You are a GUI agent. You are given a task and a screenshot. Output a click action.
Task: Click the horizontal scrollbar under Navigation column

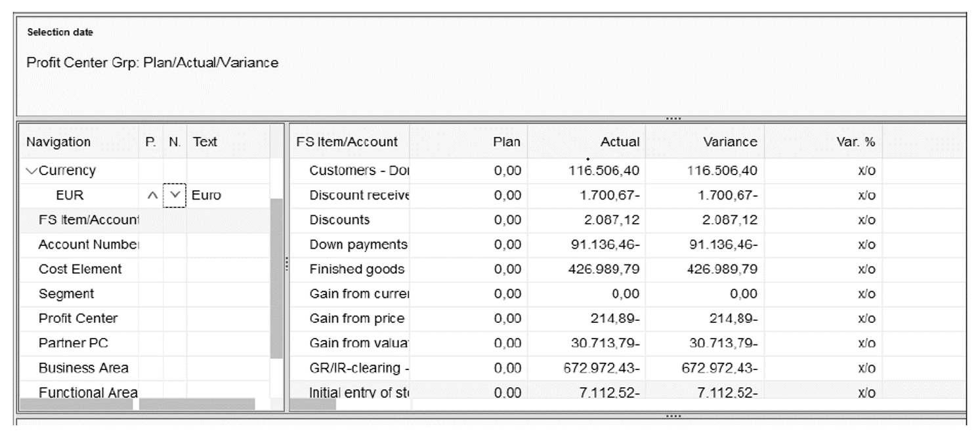click(76, 404)
